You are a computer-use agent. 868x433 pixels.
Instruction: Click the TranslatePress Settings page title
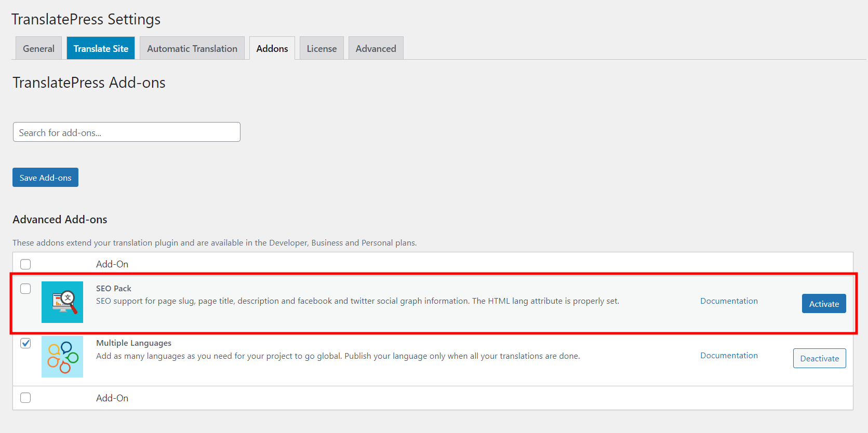point(86,19)
